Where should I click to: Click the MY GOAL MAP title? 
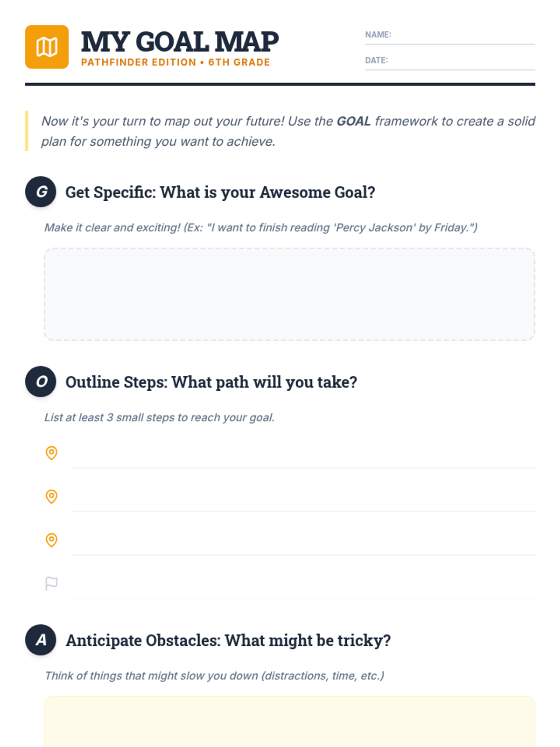(180, 42)
